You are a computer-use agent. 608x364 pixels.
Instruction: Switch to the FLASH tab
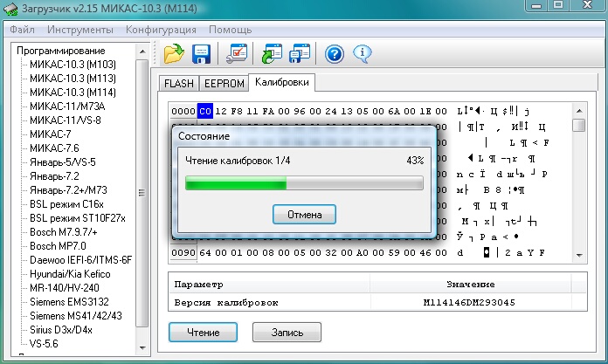[x=179, y=84]
